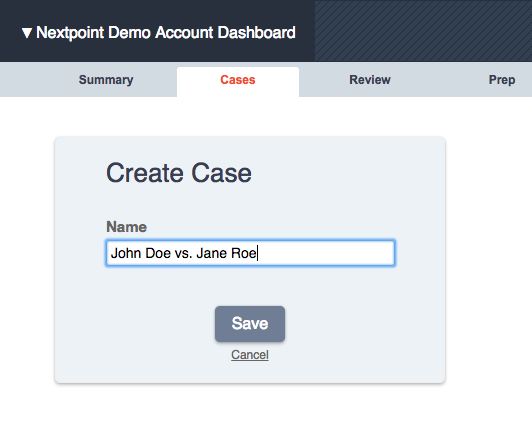Click the word "Nextpoint" in the header
532x421 pixels.
pos(70,33)
